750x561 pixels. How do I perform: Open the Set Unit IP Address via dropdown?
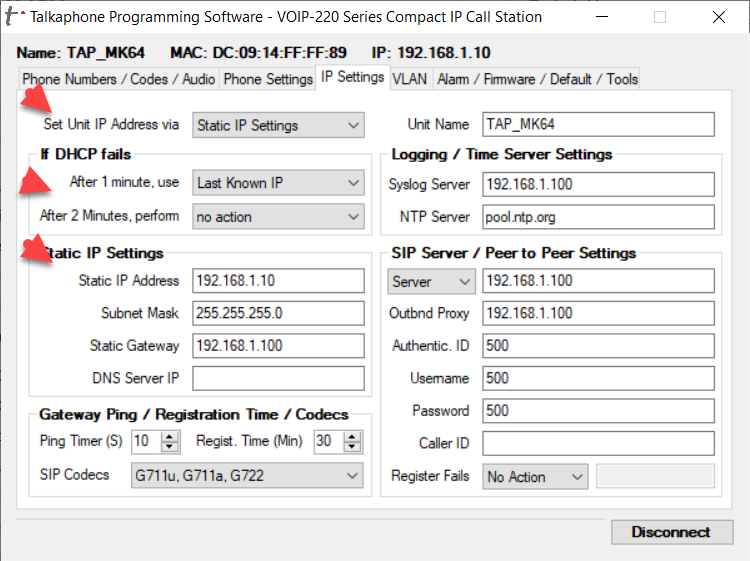[278, 125]
